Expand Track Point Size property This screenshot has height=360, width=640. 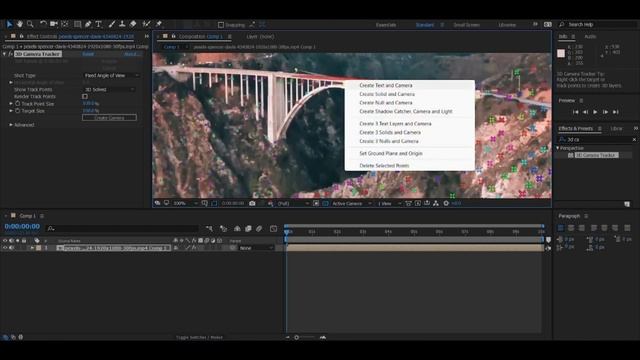click(11, 104)
